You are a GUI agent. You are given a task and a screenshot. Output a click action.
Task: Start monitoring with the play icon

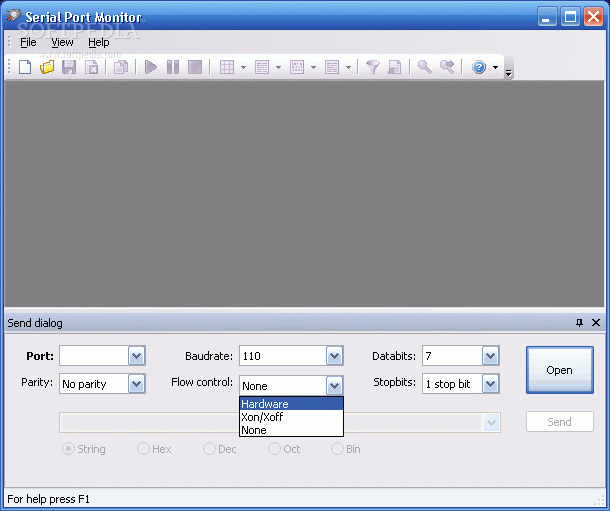(x=151, y=67)
